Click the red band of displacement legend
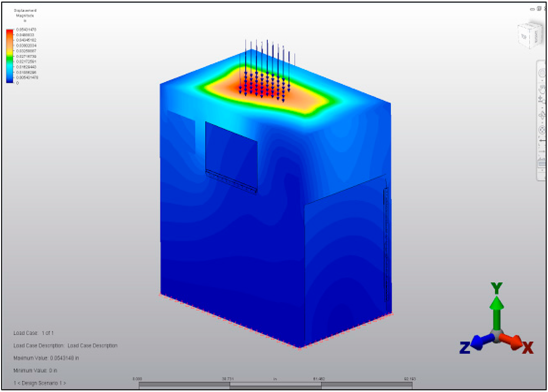 (10, 33)
